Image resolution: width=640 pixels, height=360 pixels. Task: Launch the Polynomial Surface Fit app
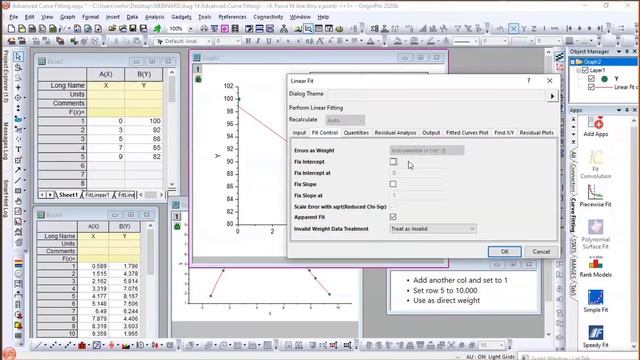596,234
